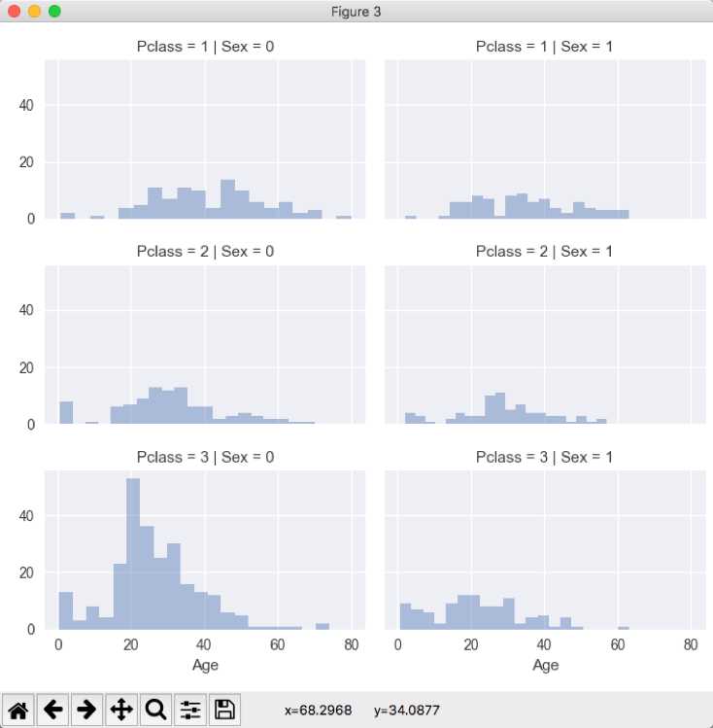
Task: Maximize the Figure 3 window
Action: coord(54,12)
